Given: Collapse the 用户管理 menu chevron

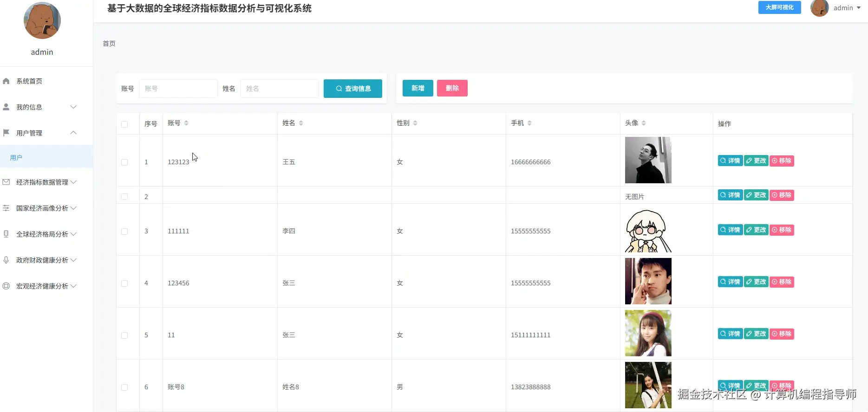Looking at the screenshot, I should point(73,133).
